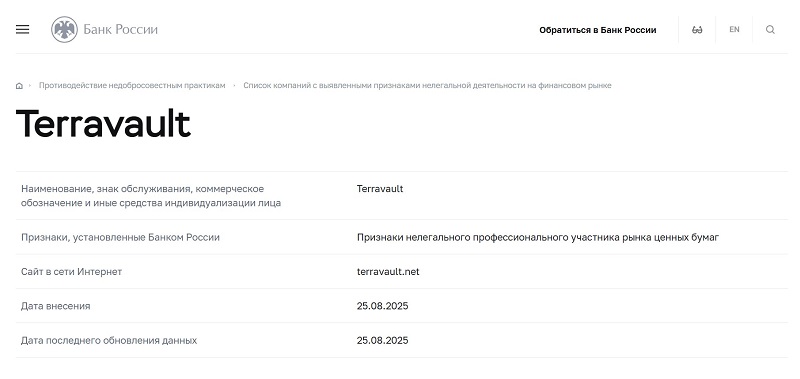Click the Bank of Russia eagle logo
This screenshot has width=800, height=379.
coord(64,30)
